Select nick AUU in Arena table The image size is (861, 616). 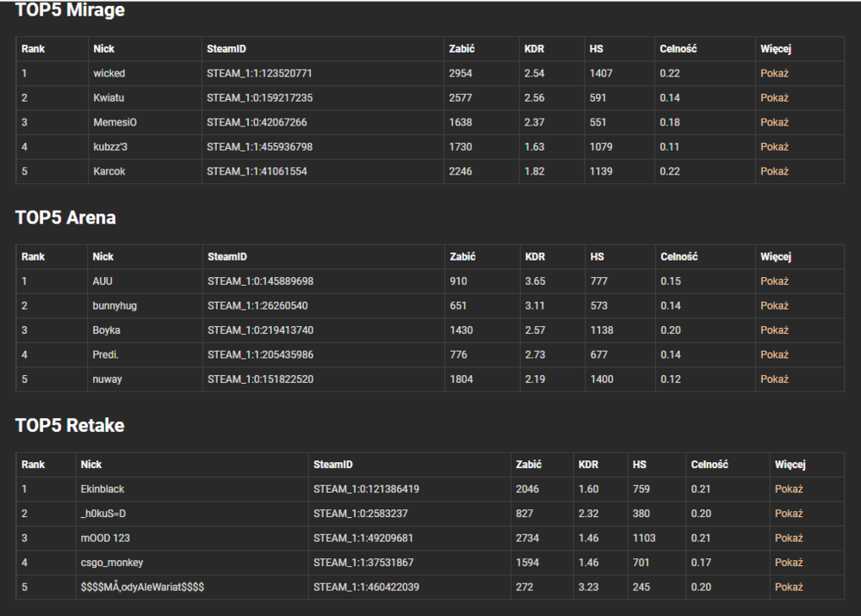point(102,281)
